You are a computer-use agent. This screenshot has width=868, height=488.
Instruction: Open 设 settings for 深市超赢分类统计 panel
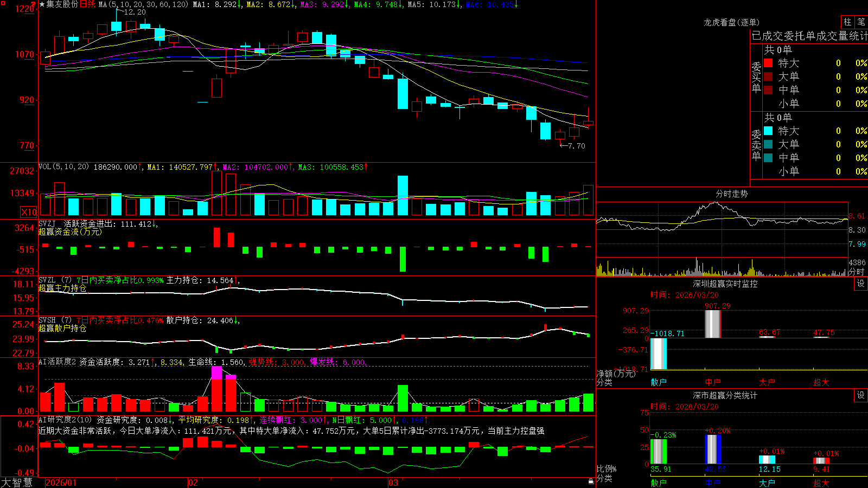[861, 395]
